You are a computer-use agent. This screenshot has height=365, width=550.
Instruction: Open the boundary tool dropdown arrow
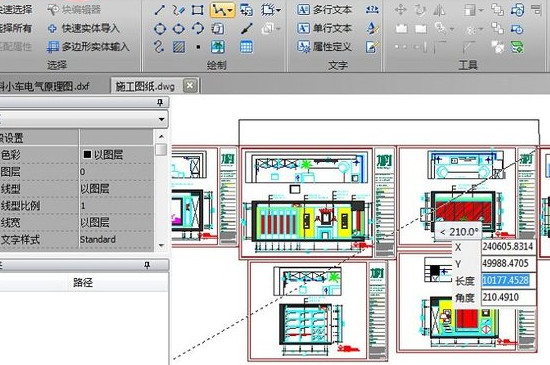coord(279,10)
